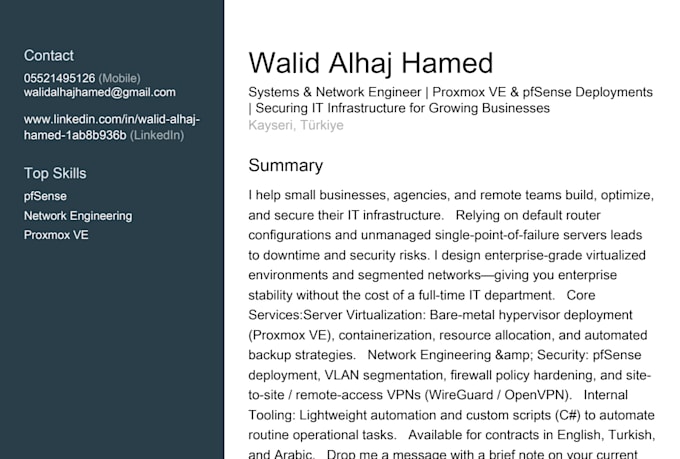Click the 'English, Turkish' languages text in summary
Screen dimensions: 680x459
pyautogui.click(x=606, y=435)
